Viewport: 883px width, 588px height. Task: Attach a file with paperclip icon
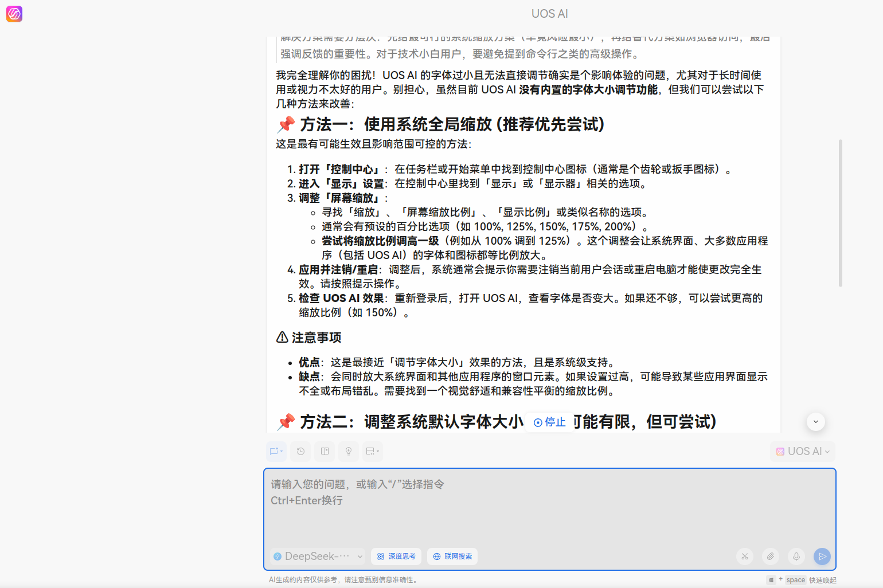(771, 556)
